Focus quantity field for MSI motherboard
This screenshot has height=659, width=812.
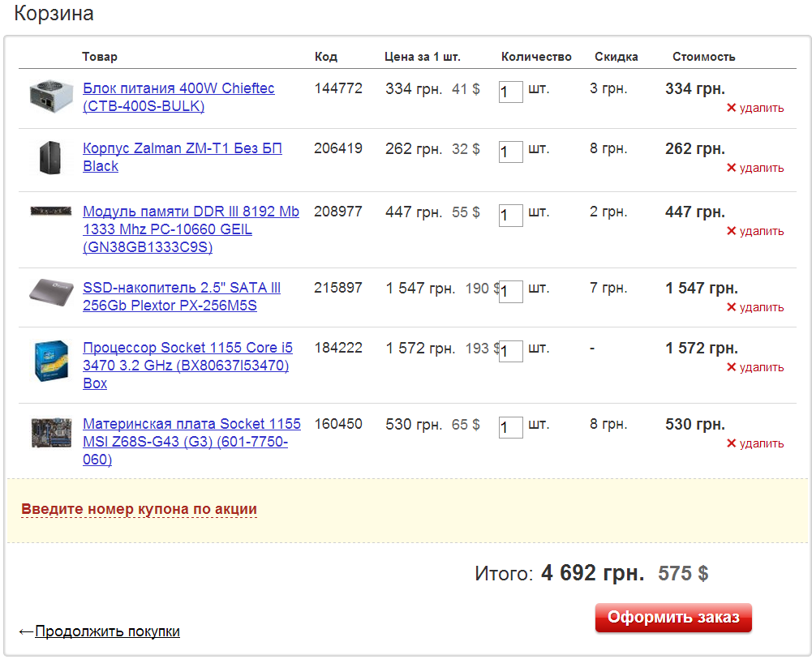[510, 428]
